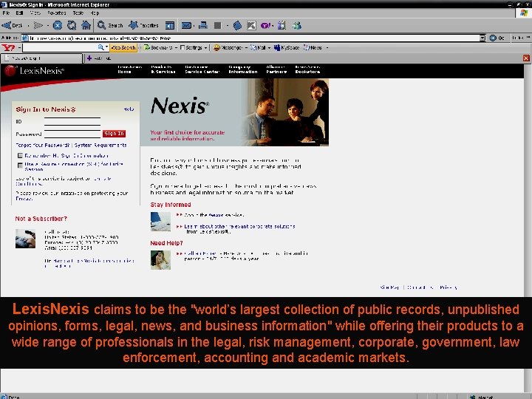Click the History panel icon
Screen dimensions: 532x399
pos(170,25)
